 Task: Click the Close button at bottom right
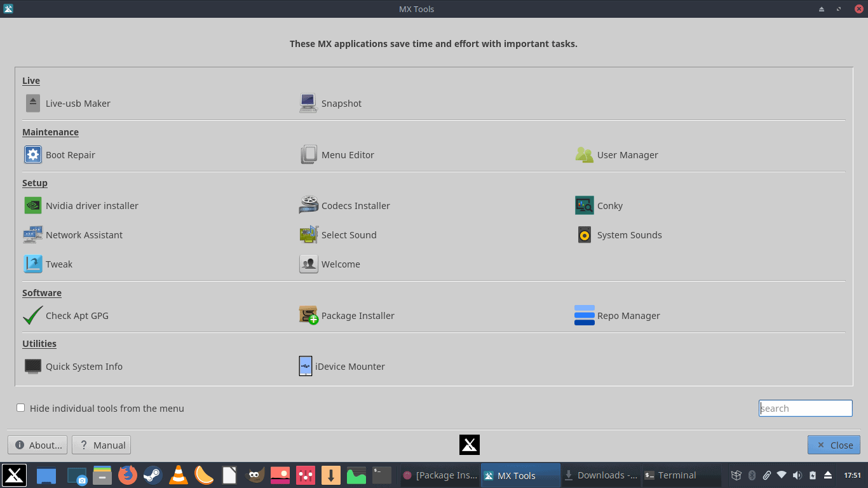pyautogui.click(x=834, y=445)
